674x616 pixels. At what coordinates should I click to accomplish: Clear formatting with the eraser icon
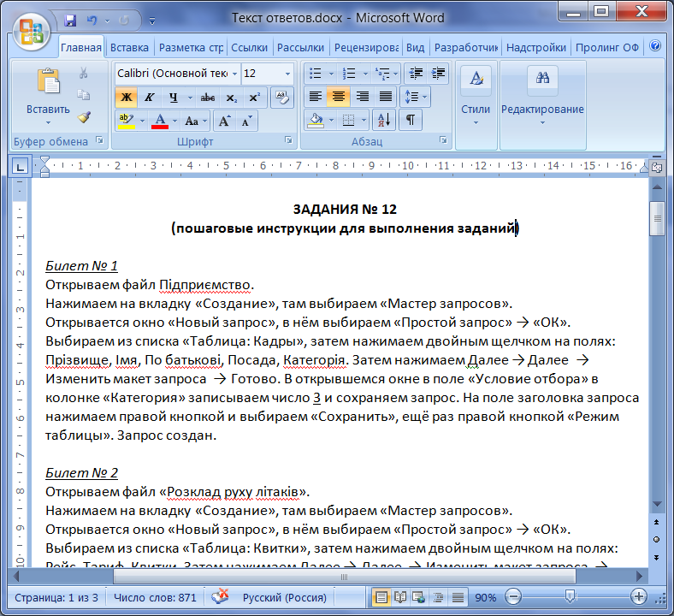tap(282, 98)
